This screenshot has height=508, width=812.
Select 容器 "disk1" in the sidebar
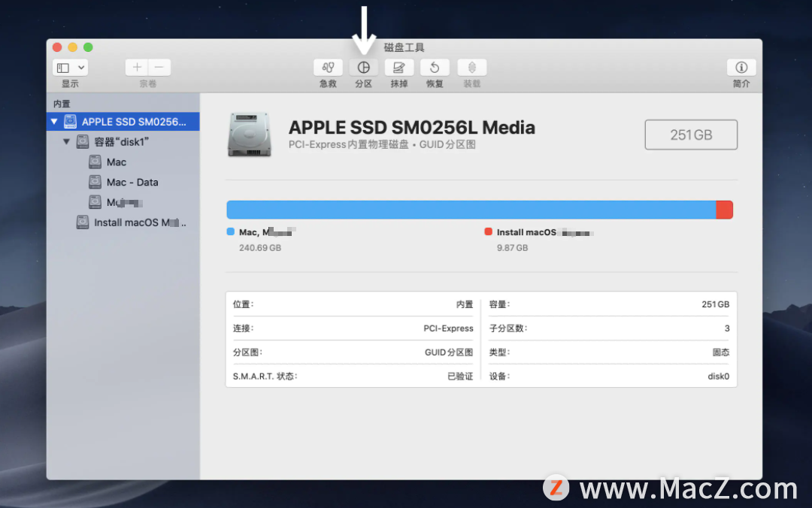tap(123, 142)
